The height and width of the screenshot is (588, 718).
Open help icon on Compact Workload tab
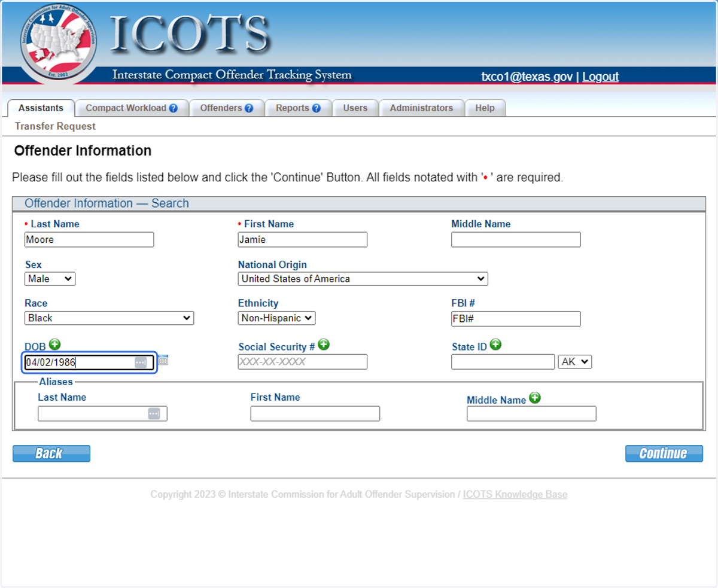coord(174,108)
